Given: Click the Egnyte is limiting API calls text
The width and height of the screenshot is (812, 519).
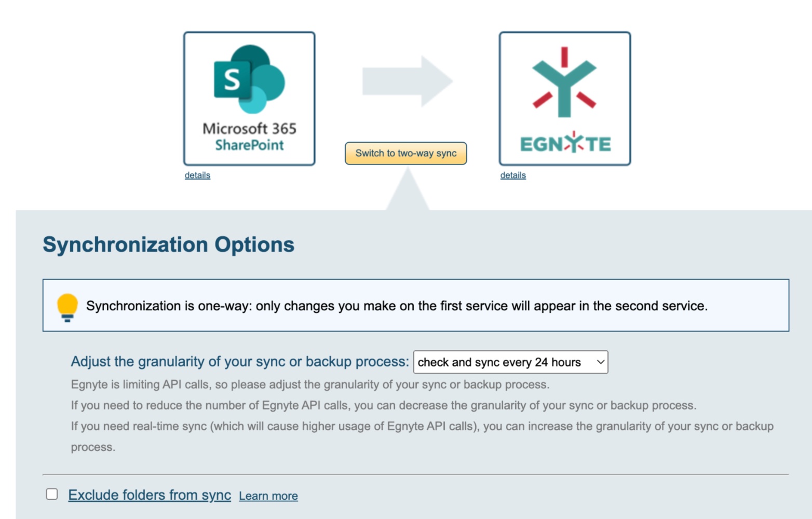Looking at the screenshot, I should coord(310,385).
